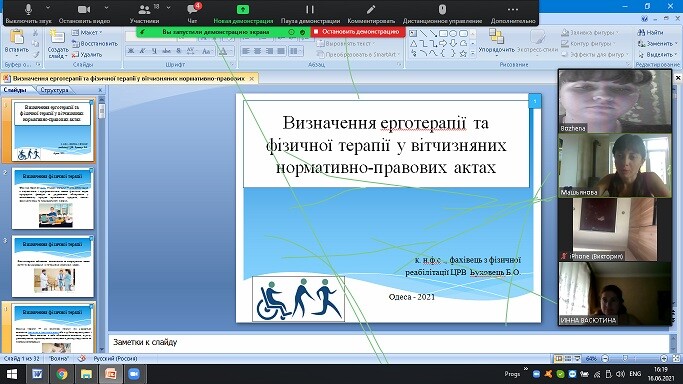Click the Cut scissors icon
Viewport: 683px width, 384px height.
tap(36, 33)
